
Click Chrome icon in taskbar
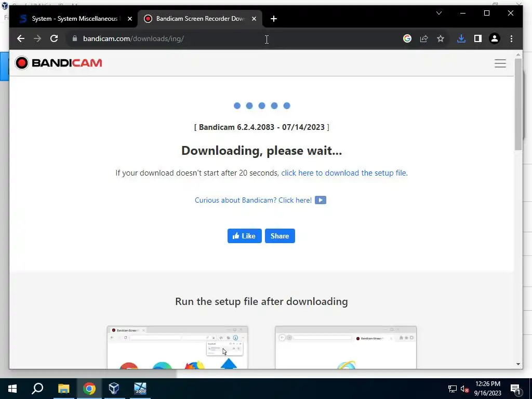tap(89, 389)
